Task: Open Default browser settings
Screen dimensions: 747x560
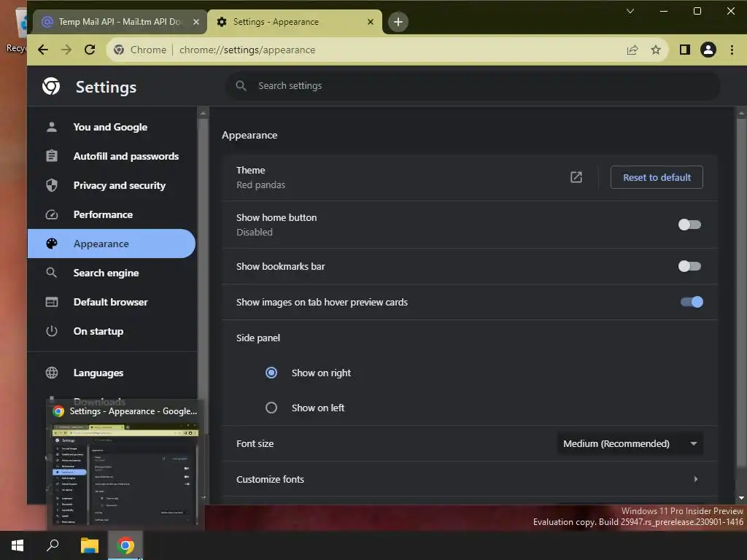Action: tap(112, 302)
